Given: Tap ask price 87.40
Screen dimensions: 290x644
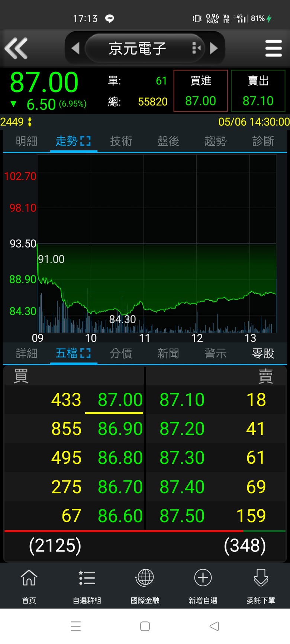Looking at the screenshot, I should [182, 487].
